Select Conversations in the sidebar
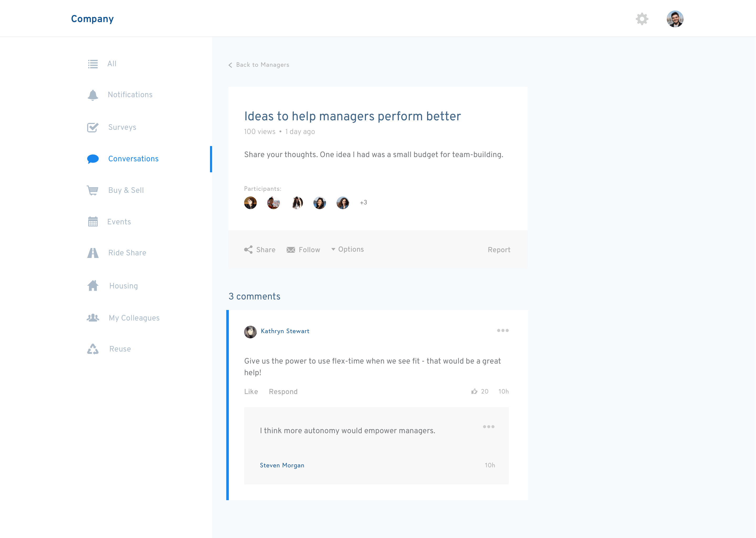 [x=133, y=159]
